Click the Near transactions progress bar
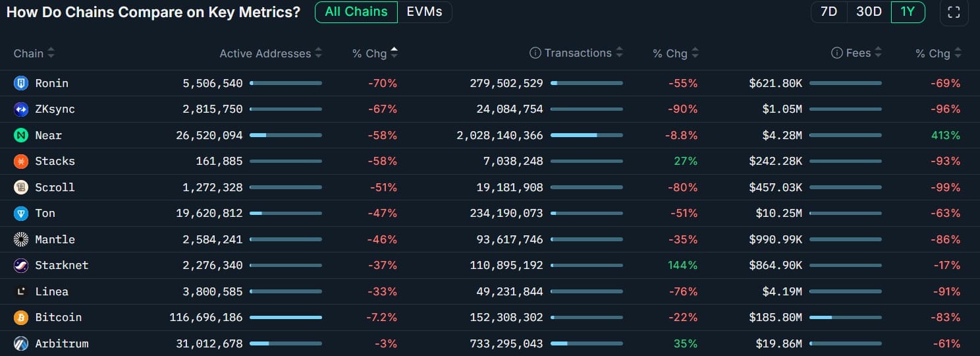Image resolution: width=980 pixels, height=356 pixels. [586, 135]
